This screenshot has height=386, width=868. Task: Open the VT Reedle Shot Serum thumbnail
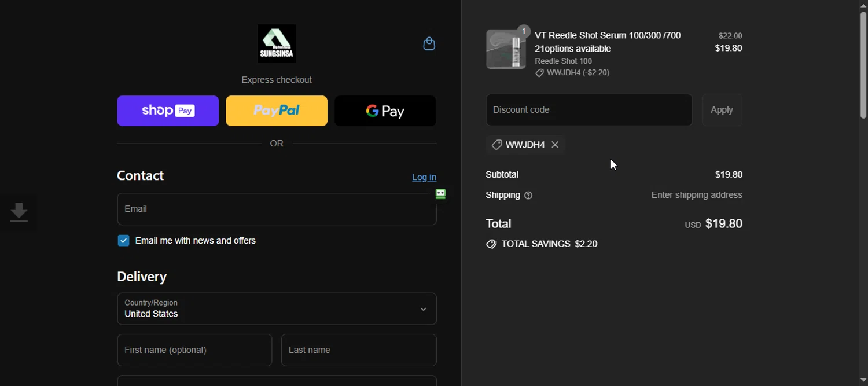pyautogui.click(x=506, y=49)
